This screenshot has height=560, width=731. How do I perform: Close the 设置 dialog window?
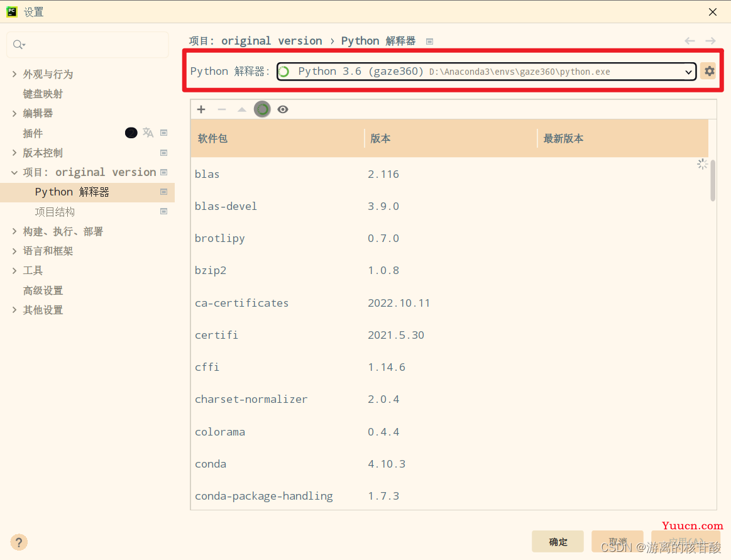click(x=712, y=12)
